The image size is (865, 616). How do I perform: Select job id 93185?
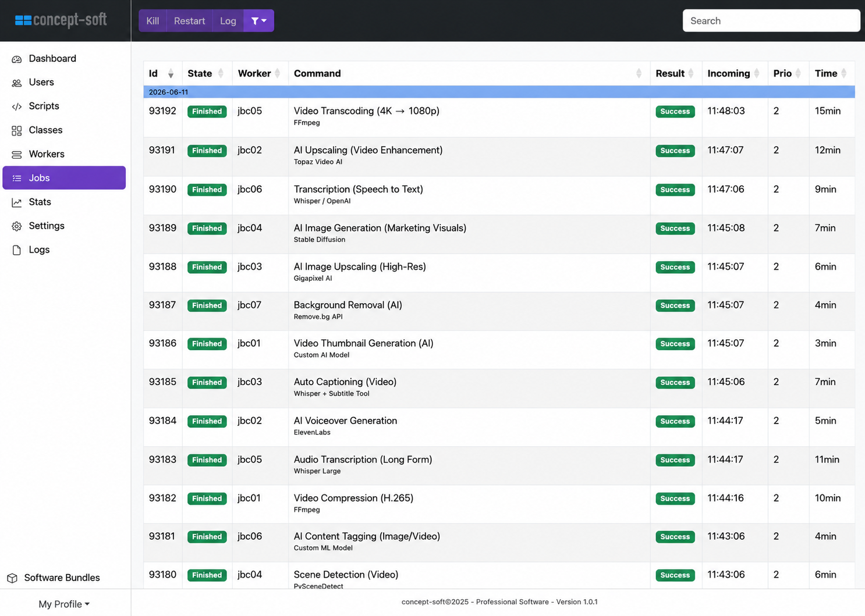(x=162, y=382)
